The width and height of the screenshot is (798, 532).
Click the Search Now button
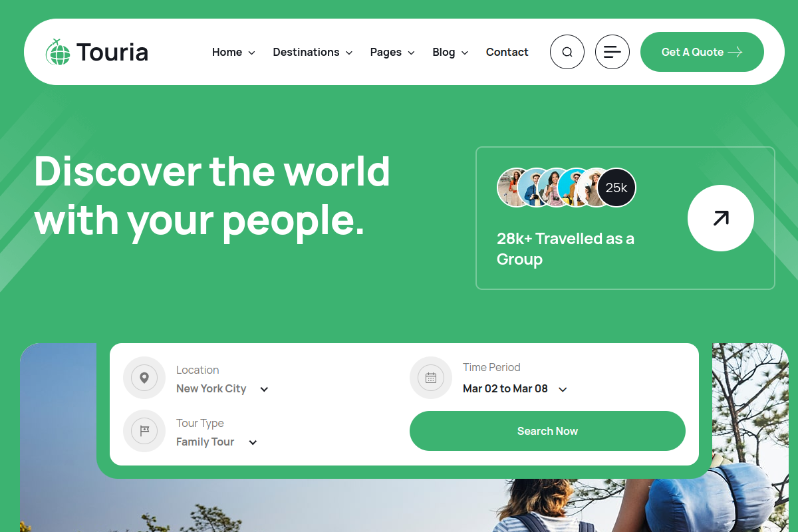tap(547, 431)
